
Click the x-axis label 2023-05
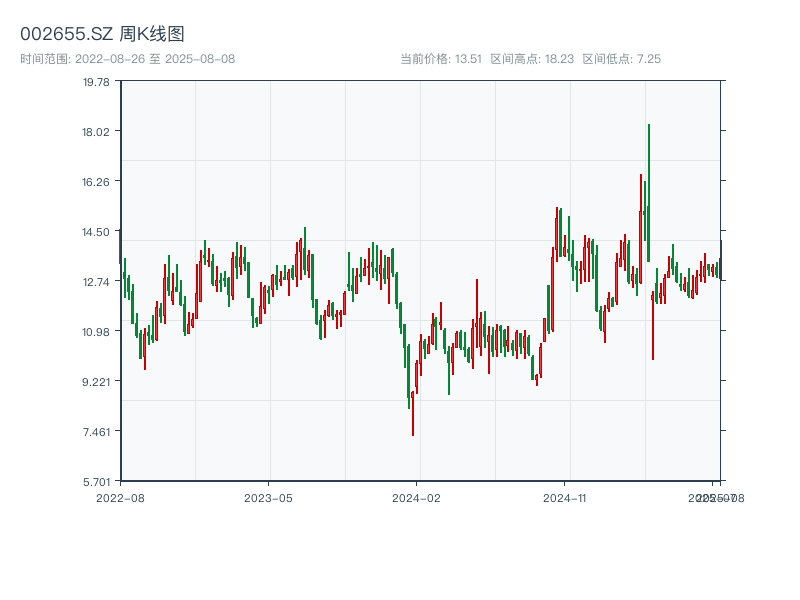pyautogui.click(x=268, y=498)
